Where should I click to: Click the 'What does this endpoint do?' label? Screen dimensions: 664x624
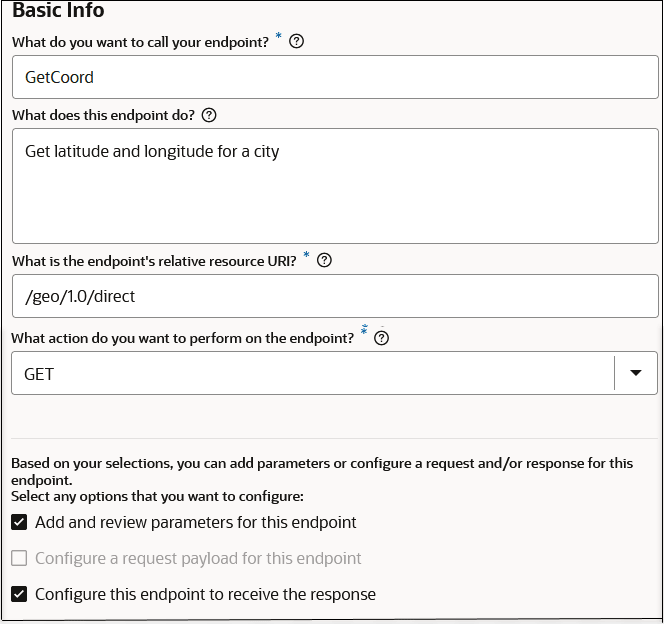click(x=104, y=115)
